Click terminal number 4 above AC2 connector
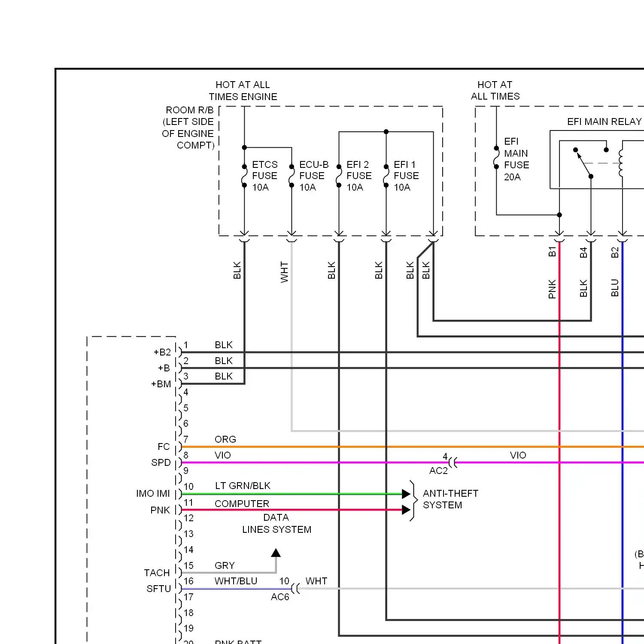Viewport: 644px width, 644px height. point(445,456)
